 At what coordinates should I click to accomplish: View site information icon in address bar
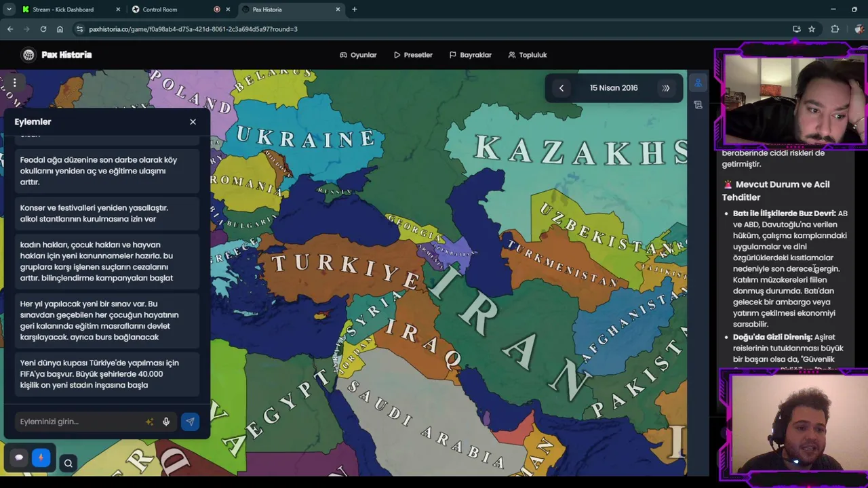tap(80, 29)
